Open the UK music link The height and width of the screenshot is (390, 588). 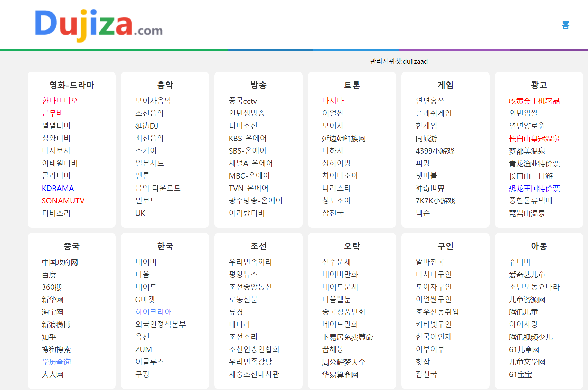140,213
